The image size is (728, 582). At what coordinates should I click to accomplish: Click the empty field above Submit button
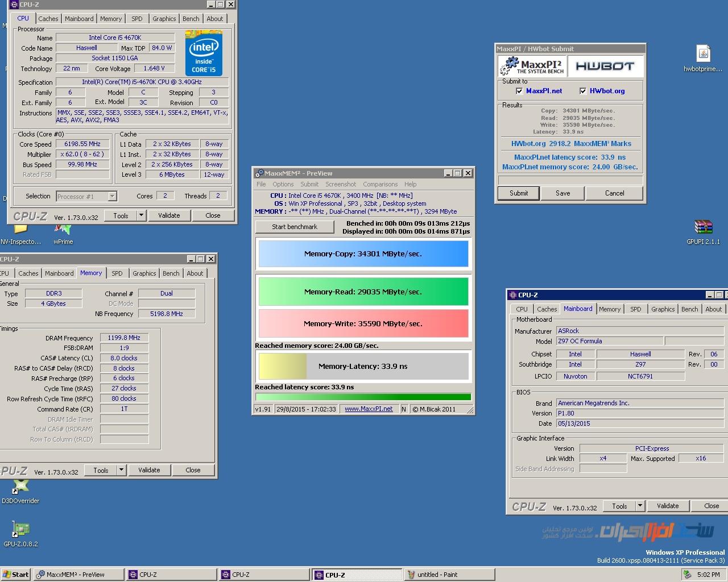[570, 180]
